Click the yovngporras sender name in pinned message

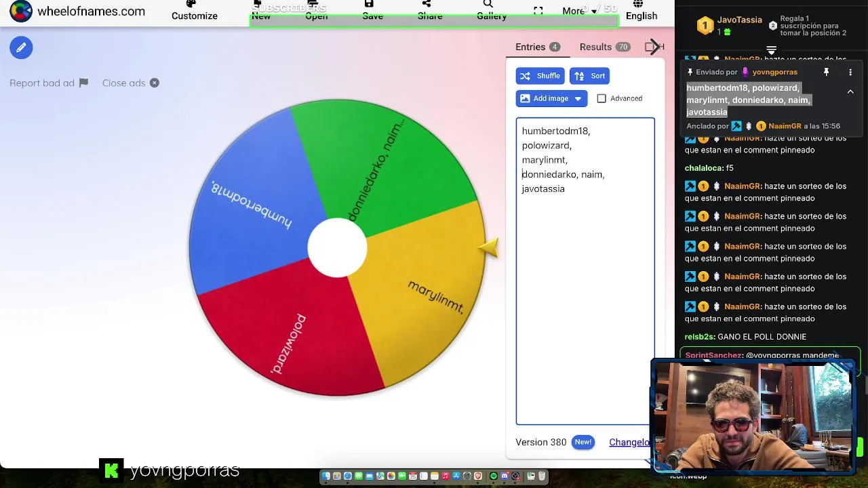click(774, 72)
